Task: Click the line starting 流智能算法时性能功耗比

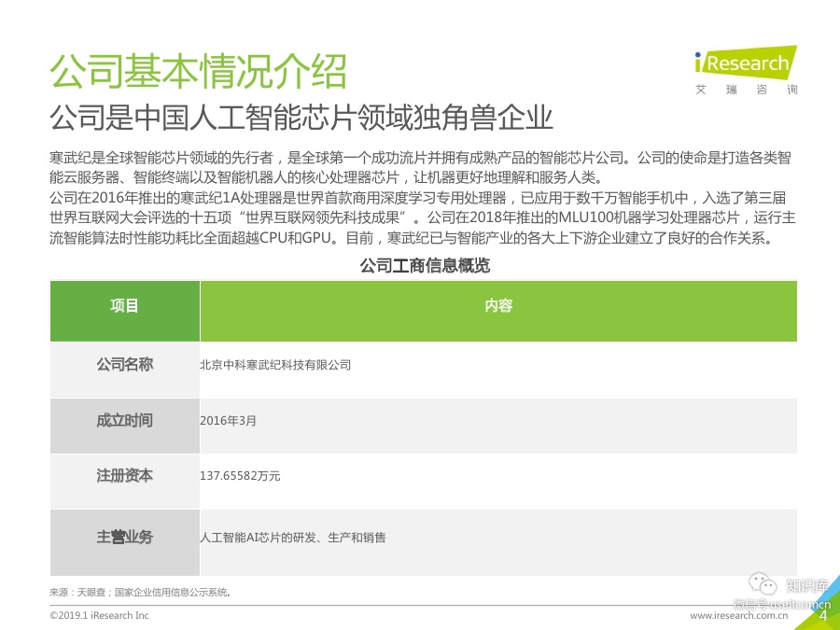Action: pyautogui.click(x=413, y=238)
